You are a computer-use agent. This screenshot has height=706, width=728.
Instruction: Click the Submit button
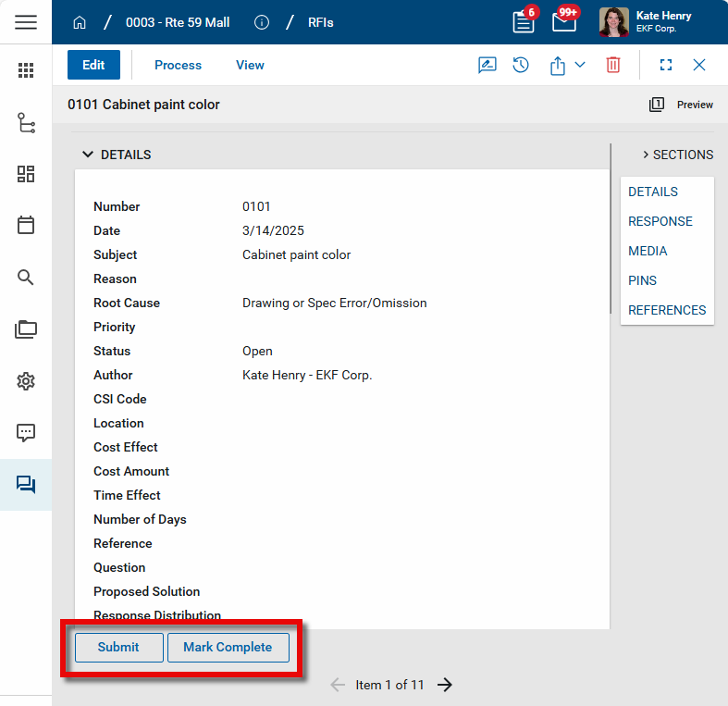[118, 647]
